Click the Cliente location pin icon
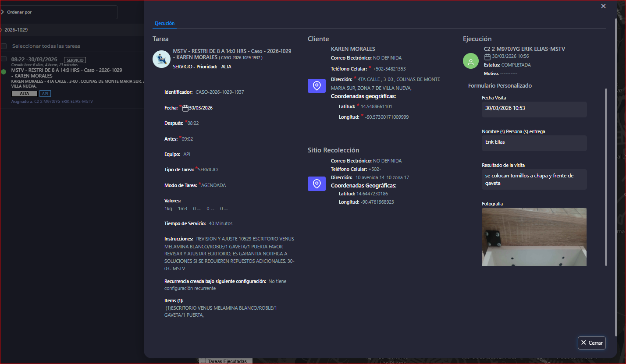Screen dimensions: 626x364 pos(317,85)
